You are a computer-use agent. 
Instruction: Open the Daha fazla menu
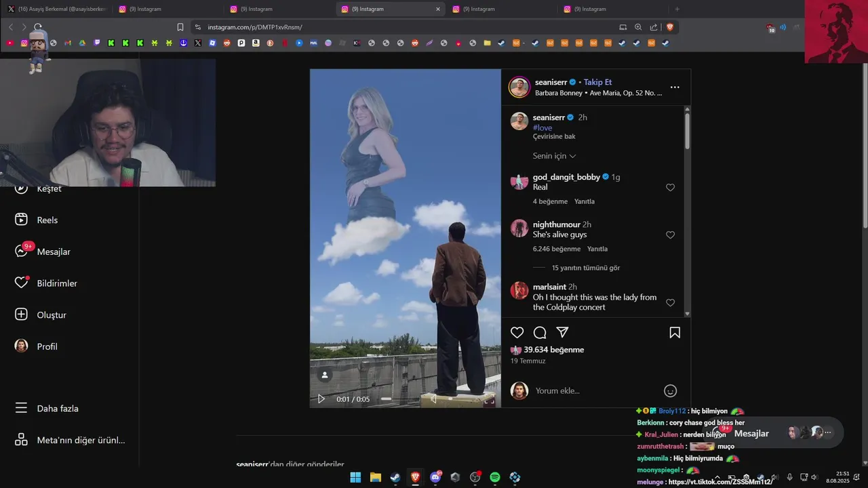(x=46, y=409)
